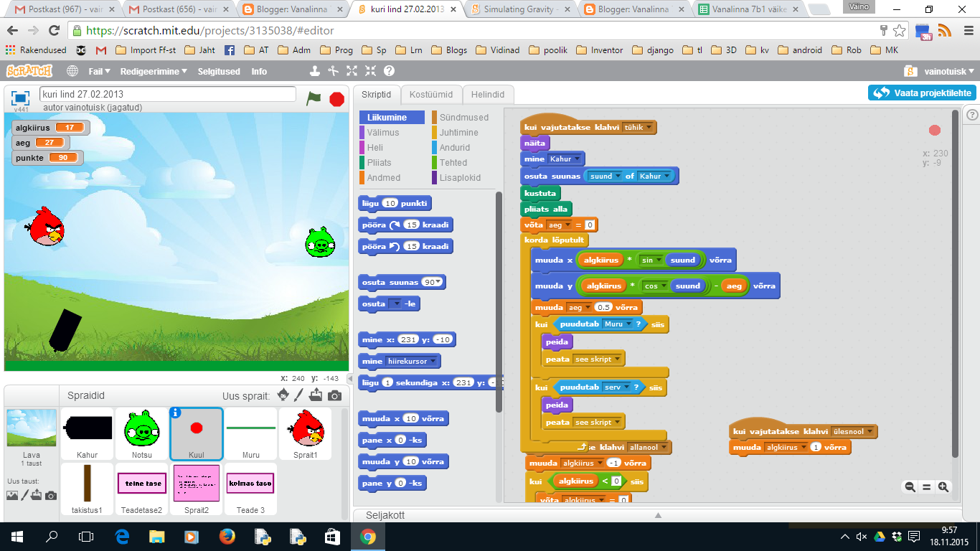Open ülesnool key dropdown

(x=854, y=432)
